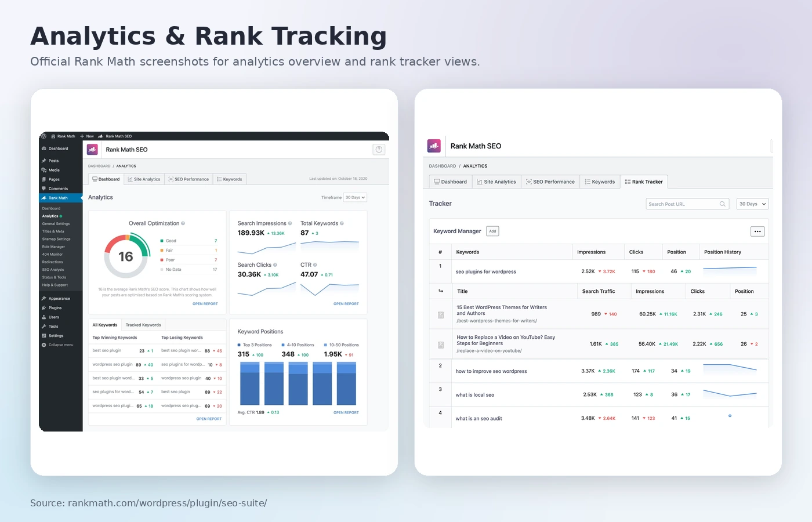Switch to Site Analytics tab in left screenshot
Image resolution: width=812 pixels, height=522 pixels.
[x=144, y=179]
